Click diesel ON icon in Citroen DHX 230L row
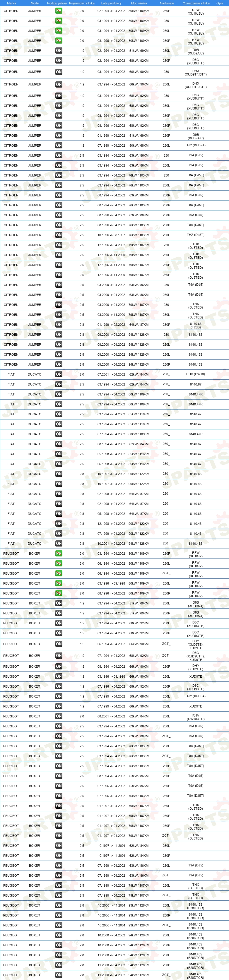The height and width of the screenshot is (980, 229). (59, 85)
